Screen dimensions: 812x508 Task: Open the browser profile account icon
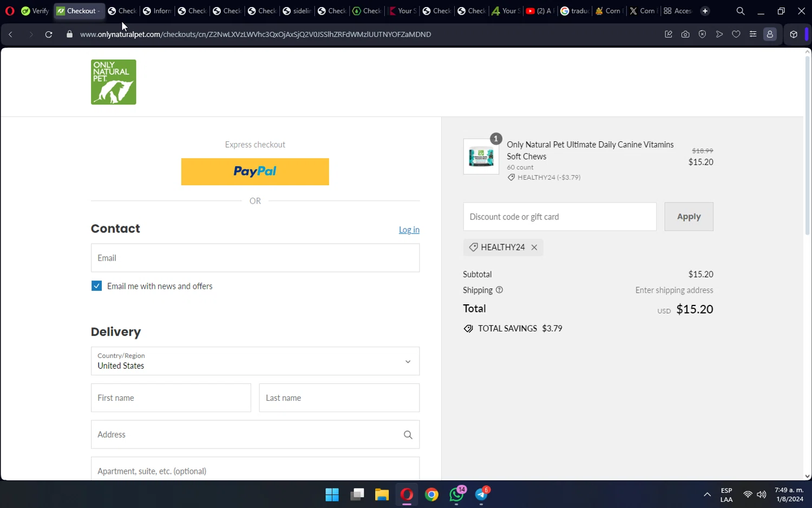770,34
